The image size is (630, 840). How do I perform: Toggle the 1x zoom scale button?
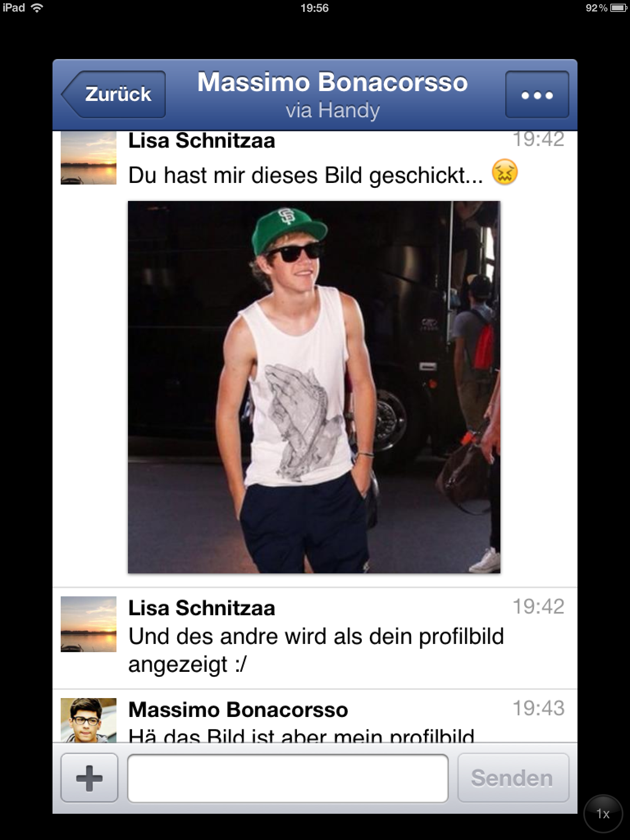tap(603, 814)
